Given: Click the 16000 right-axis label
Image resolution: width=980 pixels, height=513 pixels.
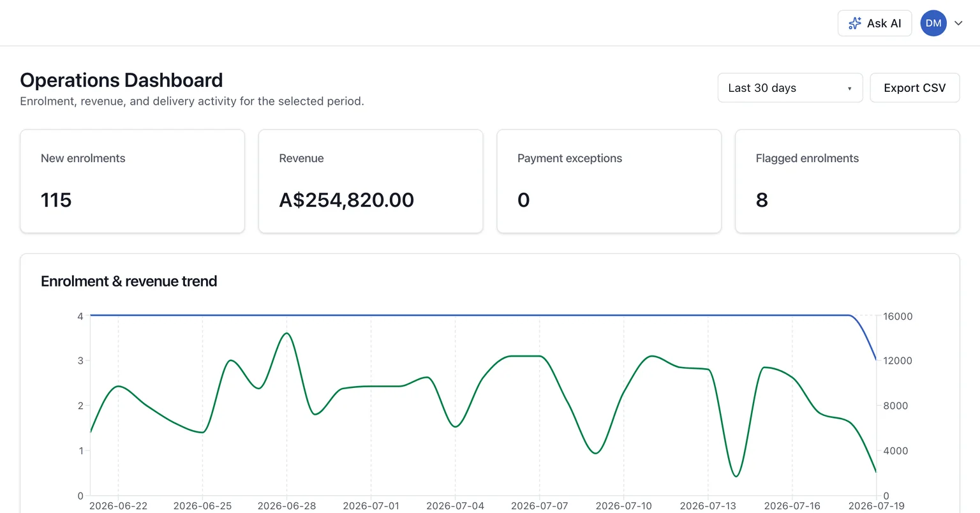Looking at the screenshot, I should pos(898,316).
